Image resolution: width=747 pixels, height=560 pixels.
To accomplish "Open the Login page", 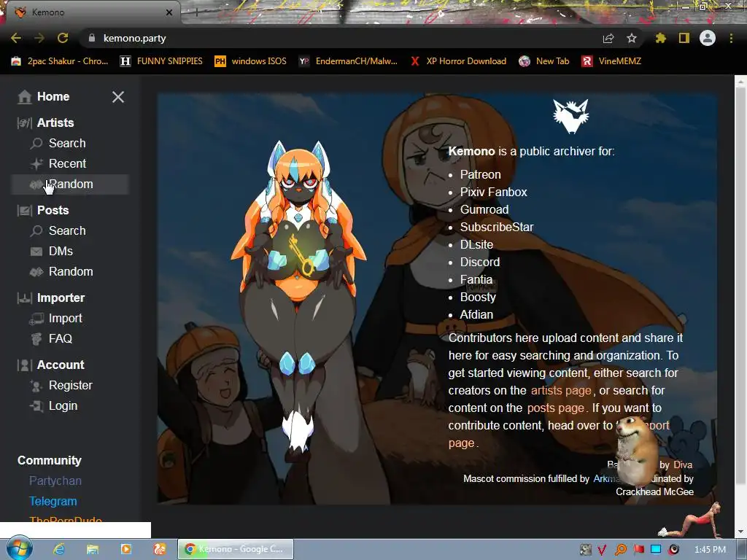I will [x=63, y=406].
